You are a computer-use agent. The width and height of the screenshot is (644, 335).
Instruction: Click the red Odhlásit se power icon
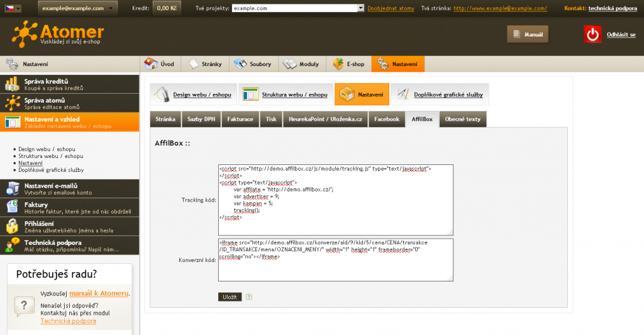(592, 35)
